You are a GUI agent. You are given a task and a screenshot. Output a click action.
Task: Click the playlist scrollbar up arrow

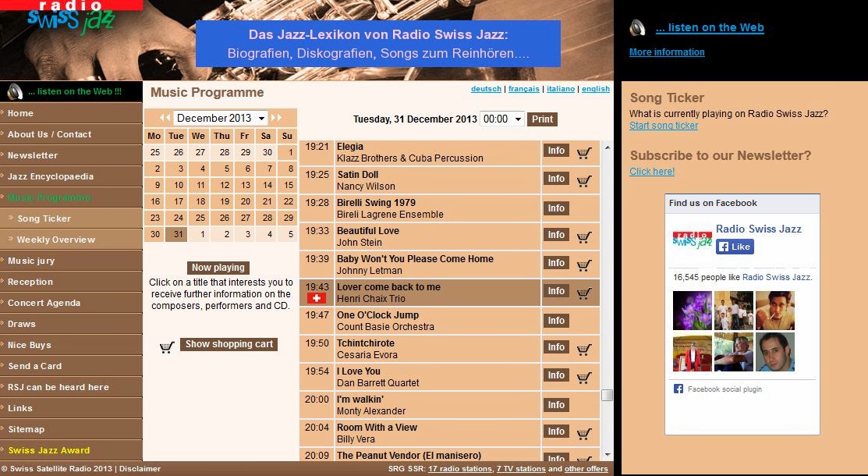608,147
